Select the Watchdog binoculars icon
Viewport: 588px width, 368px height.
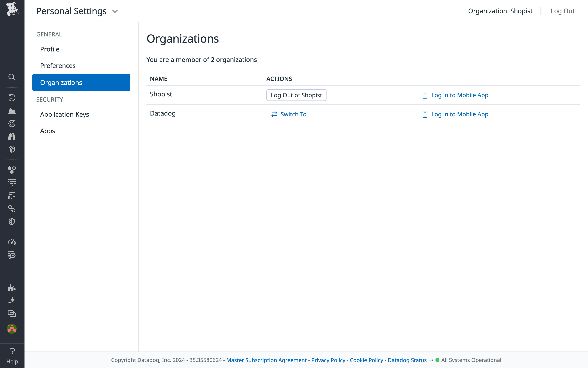click(12, 136)
